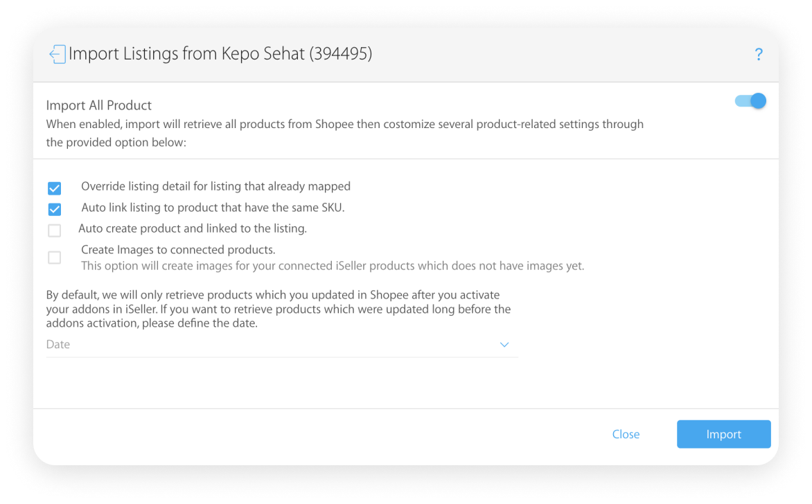Uncheck Override listing detail checkbox

[x=54, y=188]
